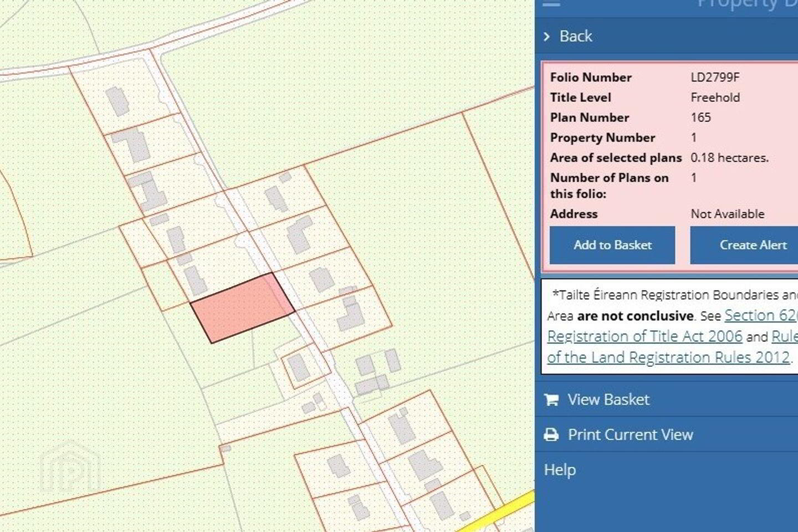This screenshot has height=532, width=798.
Task: Click the Back chevron arrow
Action: coord(547,37)
